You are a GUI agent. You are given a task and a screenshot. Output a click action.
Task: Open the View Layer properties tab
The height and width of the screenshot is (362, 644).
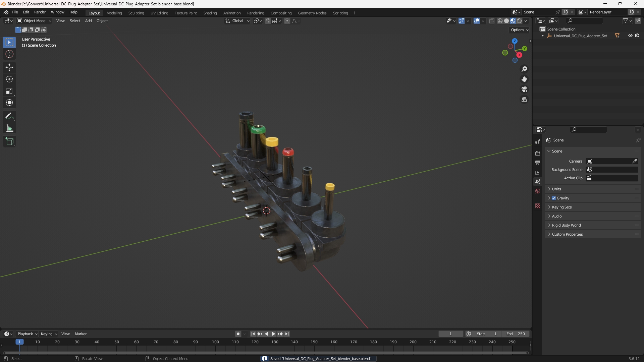click(x=538, y=172)
